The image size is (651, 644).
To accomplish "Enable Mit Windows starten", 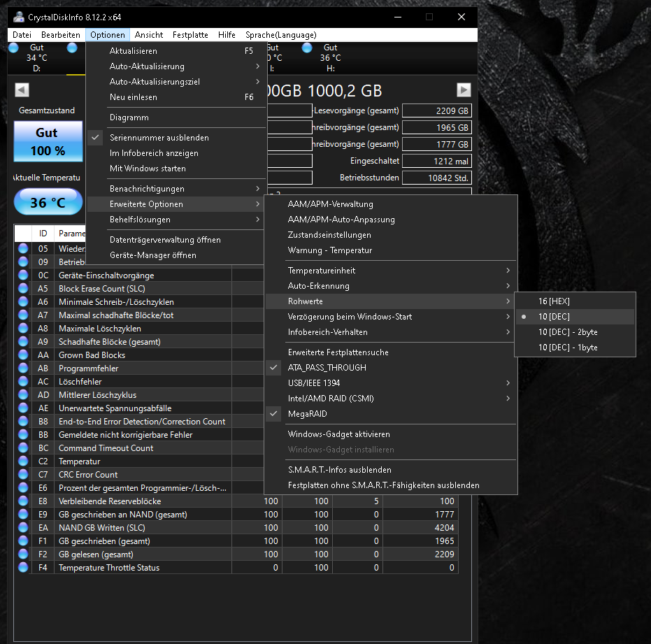I will [176, 168].
